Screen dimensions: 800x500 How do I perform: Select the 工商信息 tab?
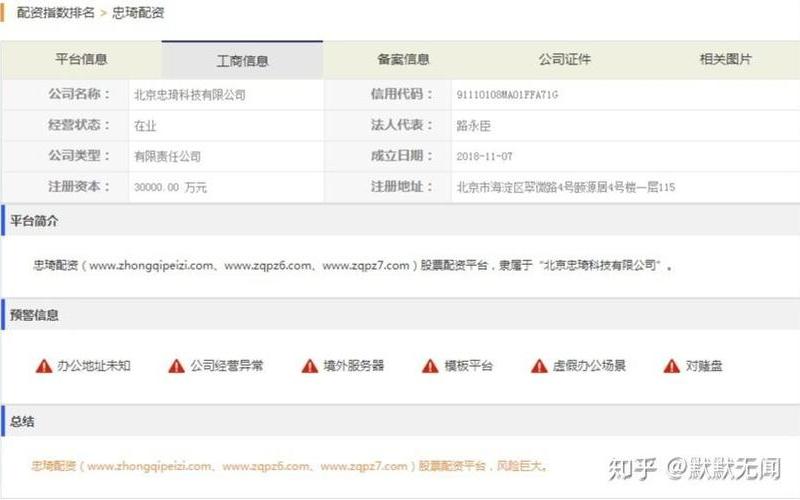point(242,61)
